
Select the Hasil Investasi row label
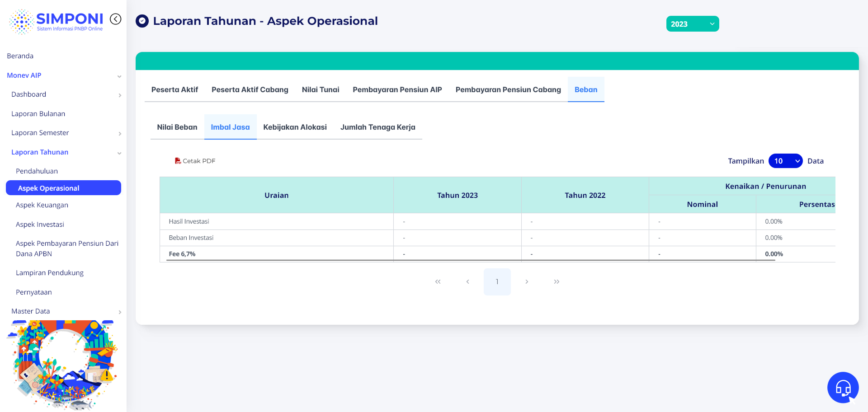(x=189, y=221)
